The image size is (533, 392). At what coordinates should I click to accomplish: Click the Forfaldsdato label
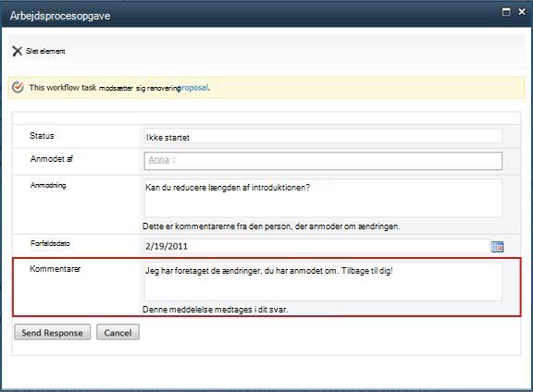[50, 243]
